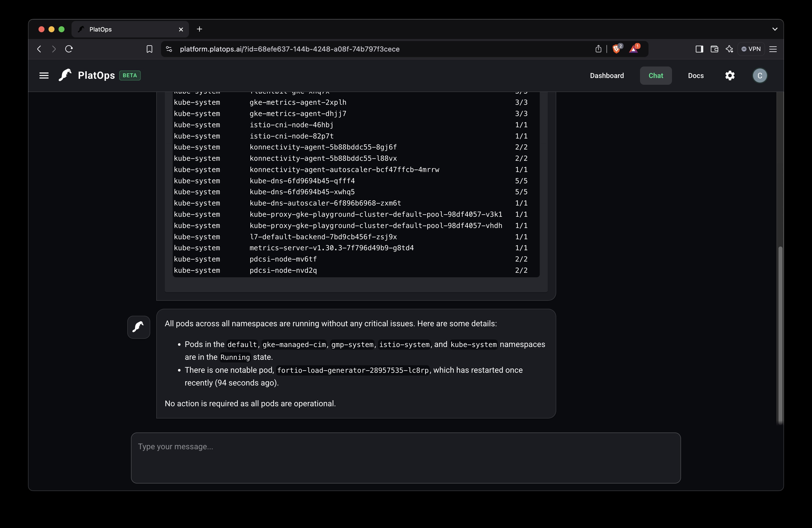
Task: Bookmark this page icon
Action: 149,49
